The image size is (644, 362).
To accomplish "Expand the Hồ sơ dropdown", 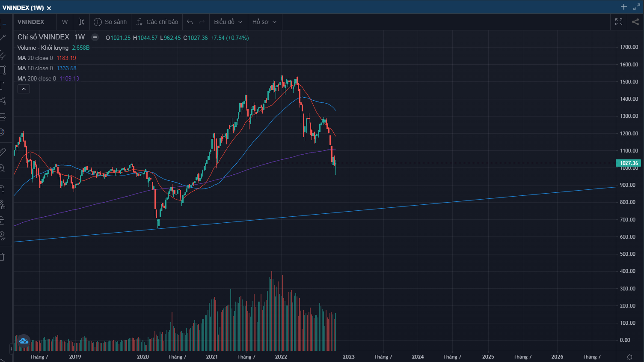I will (264, 22).
